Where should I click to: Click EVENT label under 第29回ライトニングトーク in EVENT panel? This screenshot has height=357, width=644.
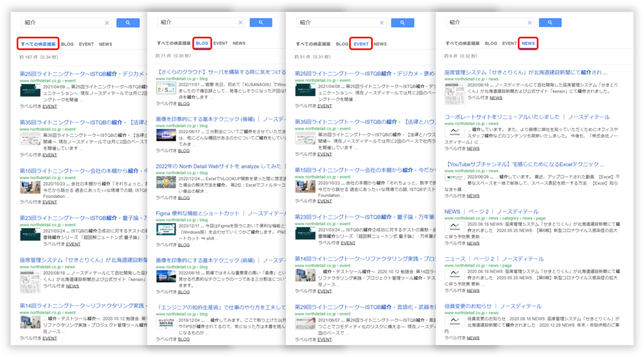click(x=325, y=340)
